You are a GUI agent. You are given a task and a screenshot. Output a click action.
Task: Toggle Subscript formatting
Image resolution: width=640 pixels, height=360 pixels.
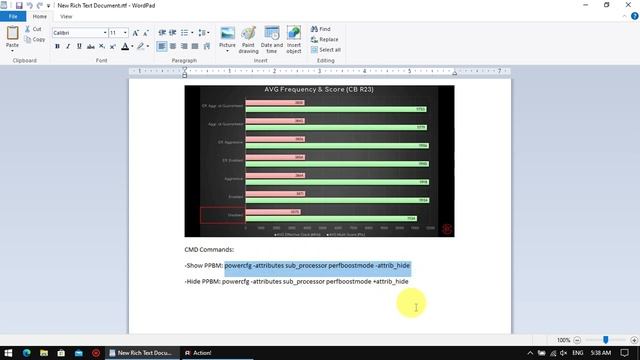coord(102,46)
